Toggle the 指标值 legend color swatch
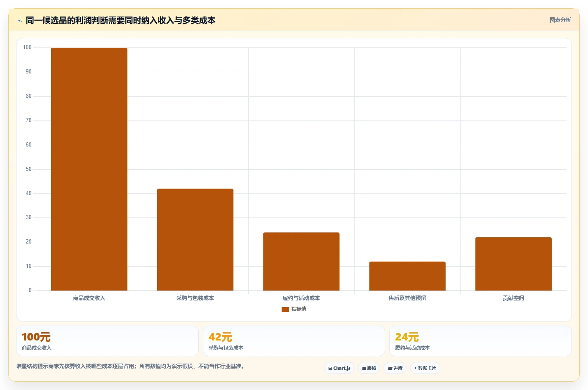Screen dimensions: 588x390 pyautogui.click(x=285, y=309)
